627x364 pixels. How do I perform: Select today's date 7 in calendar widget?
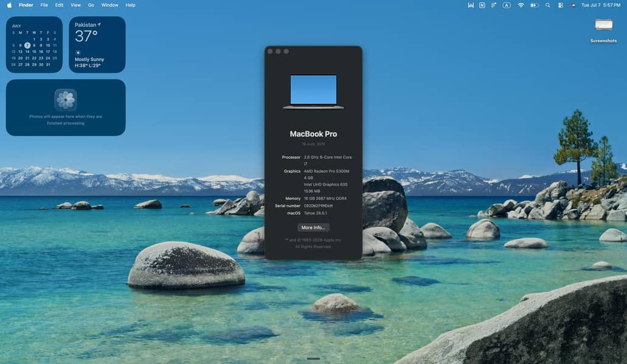[x=27, y=45]
